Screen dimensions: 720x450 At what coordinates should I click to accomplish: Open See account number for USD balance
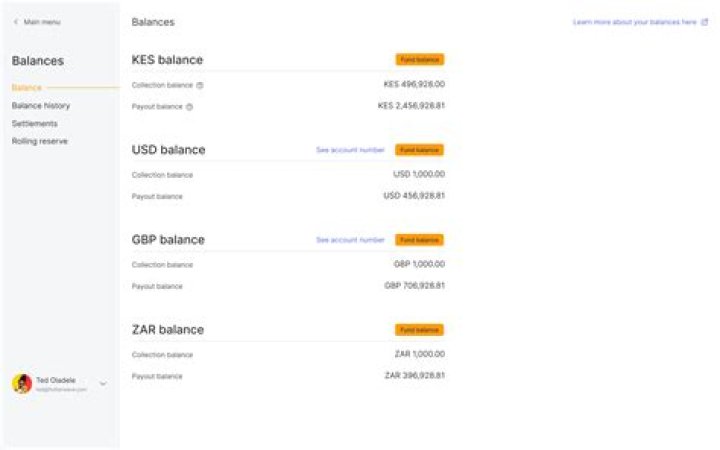tap(350, 150)
